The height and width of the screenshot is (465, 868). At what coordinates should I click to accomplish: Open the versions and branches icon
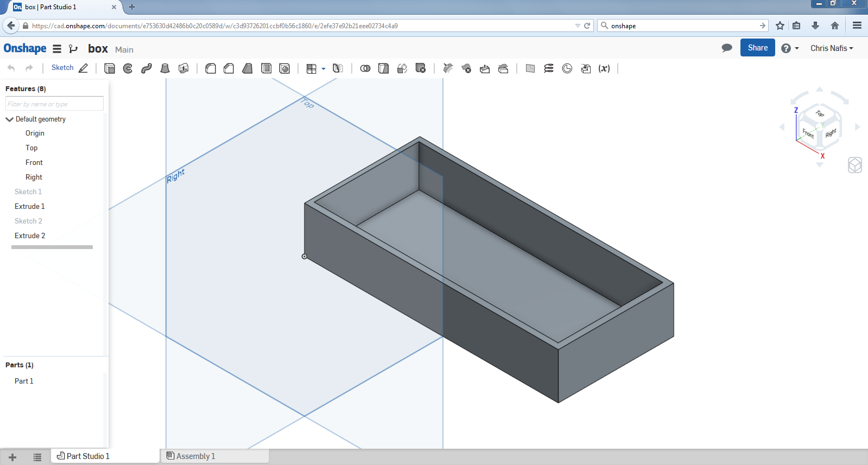pyautogui.click(x=73, y=49)
